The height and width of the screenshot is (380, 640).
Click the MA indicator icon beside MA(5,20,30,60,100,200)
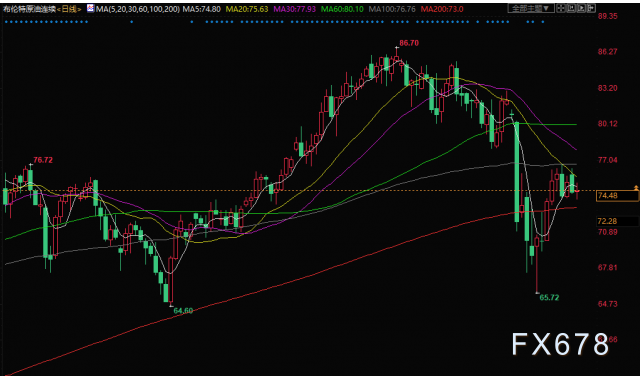click(90, 8)
